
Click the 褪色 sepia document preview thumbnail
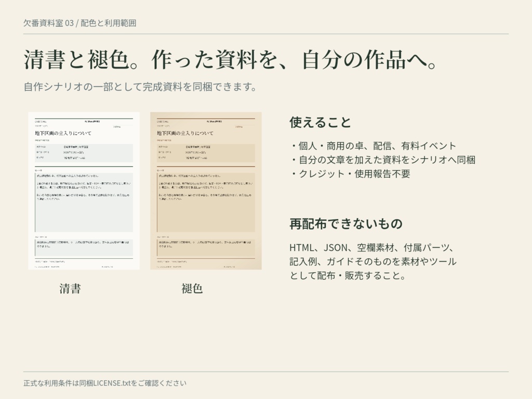tap(206, 191)
